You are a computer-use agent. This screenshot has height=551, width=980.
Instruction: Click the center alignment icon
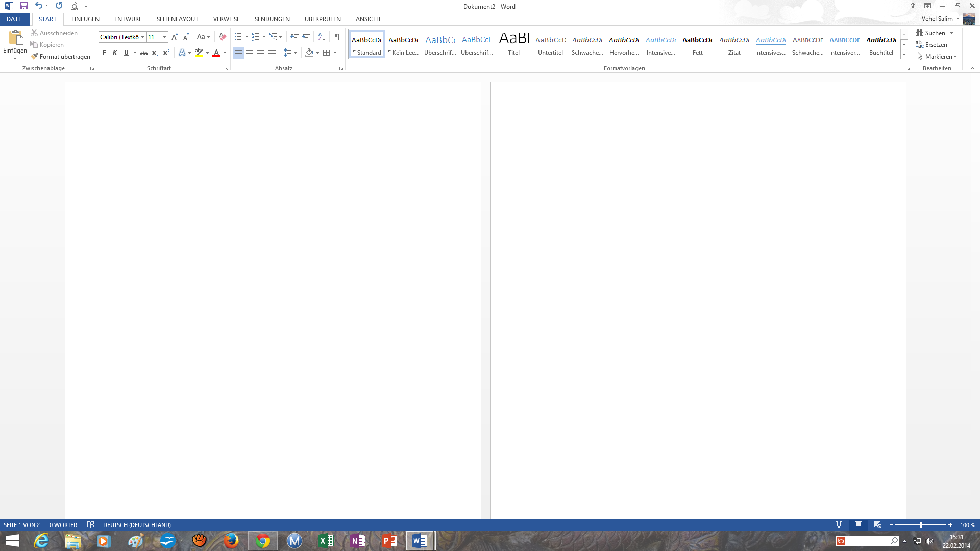(x=250, y=53)
